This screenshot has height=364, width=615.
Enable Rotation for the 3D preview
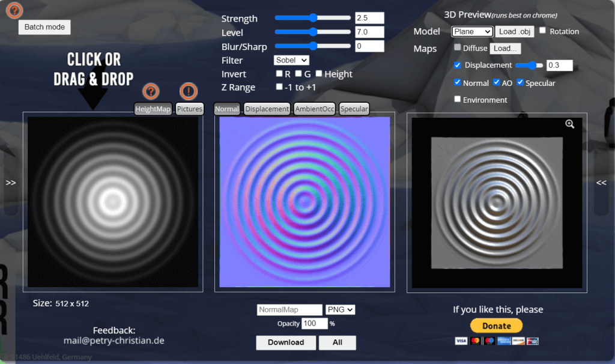[542, 30]
